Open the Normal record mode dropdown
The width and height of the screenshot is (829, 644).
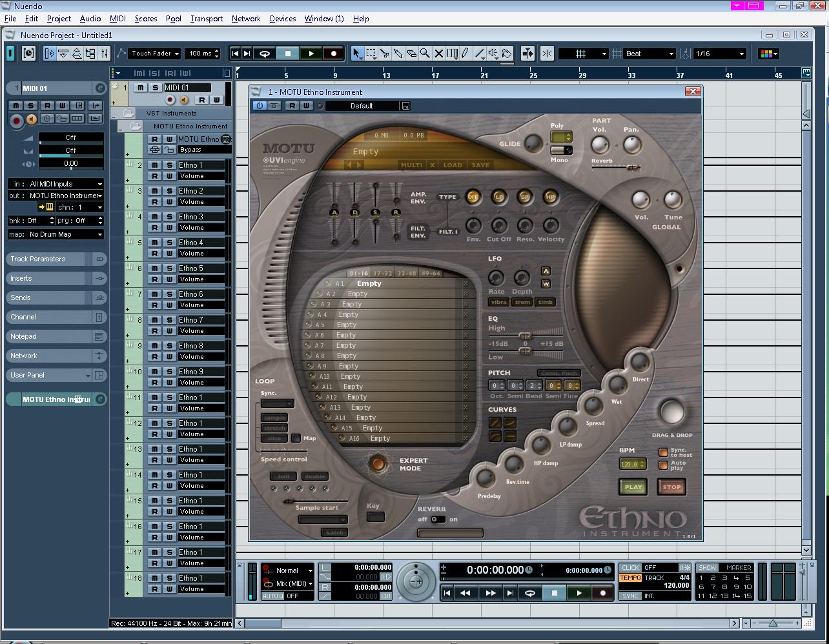[292, 570]
